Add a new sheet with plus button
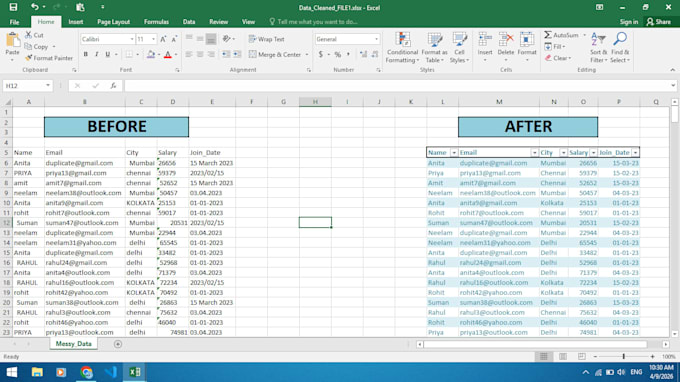This screenshot has height=382, width=680. tap(118, 344)
